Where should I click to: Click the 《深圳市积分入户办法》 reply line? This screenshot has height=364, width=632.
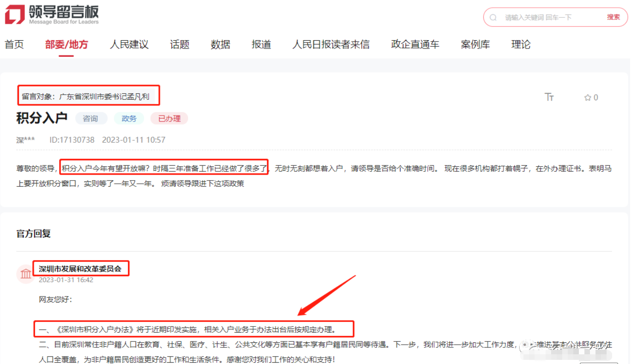pos(187,330)
